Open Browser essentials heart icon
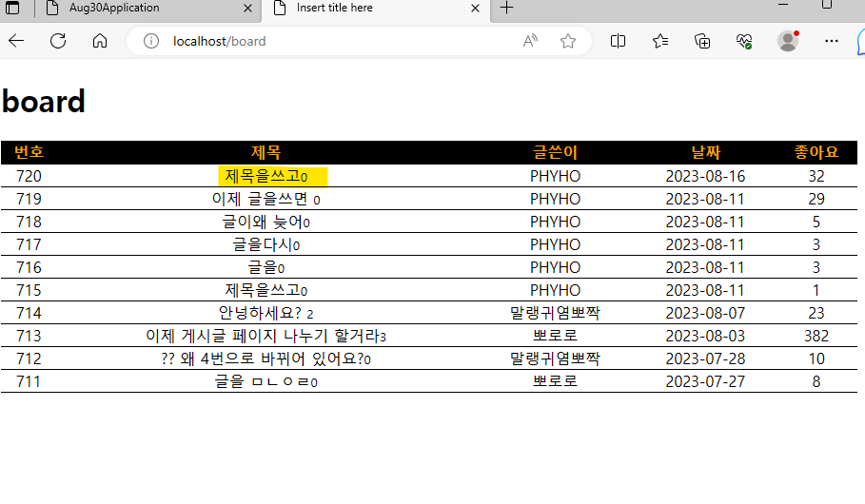Image resolution: width=865 pixels, height=504 pixels. point(744,41)
